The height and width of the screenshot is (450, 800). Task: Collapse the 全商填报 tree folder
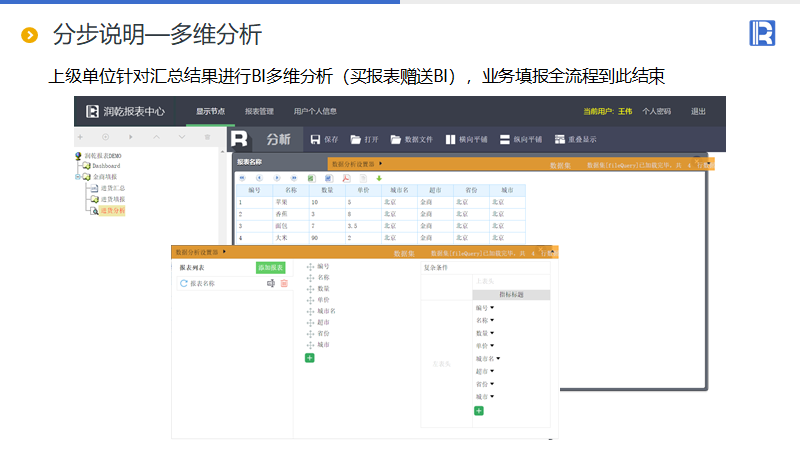coord(78,177)
